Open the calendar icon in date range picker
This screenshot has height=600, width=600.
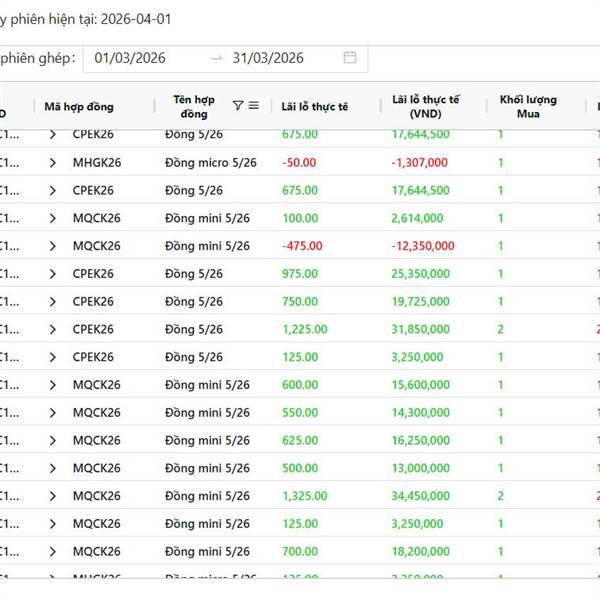point(350,58)
